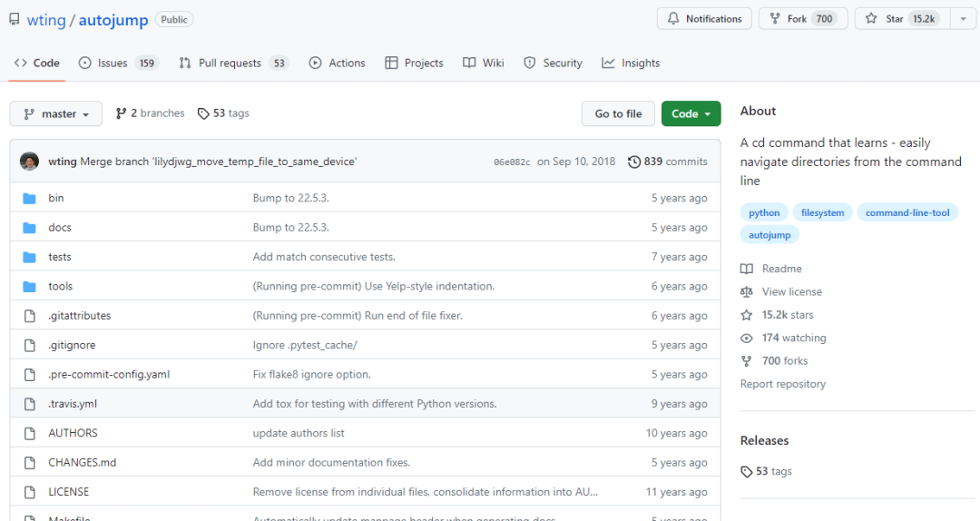Click the Actions play icon

(x=316, y=64)
